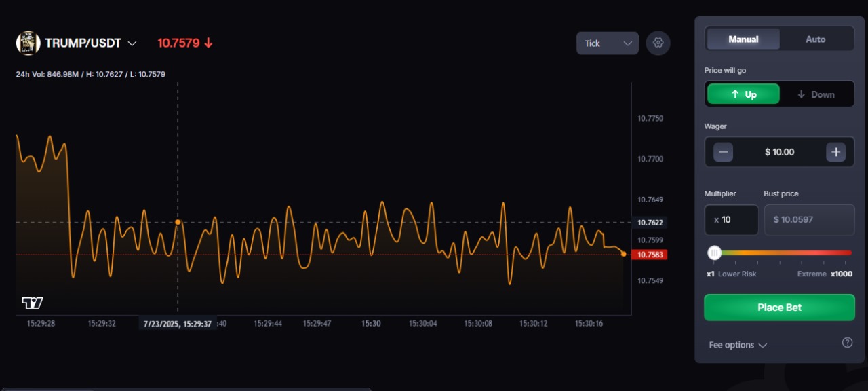Switch to the Auto tab
This screenshot has height=391, width=868.
point(816,39)
